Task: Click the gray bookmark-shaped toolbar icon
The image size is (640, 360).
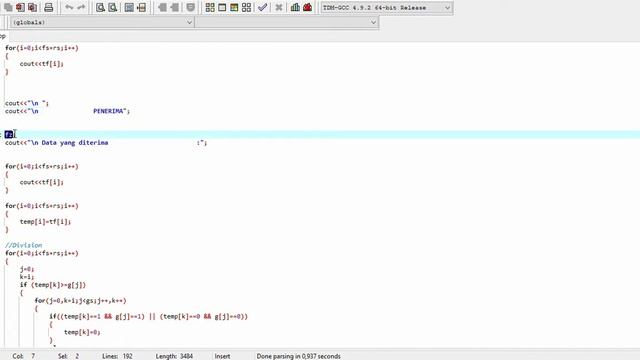Action: pos(191,7)
